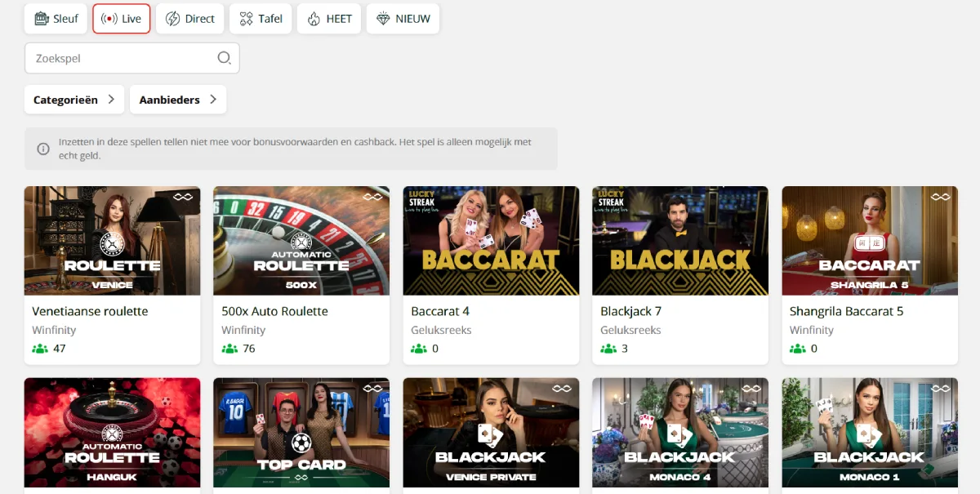
Task: Click the infinity icon on Baccarat Shangrila 5
Action: [x=941, y=197]
